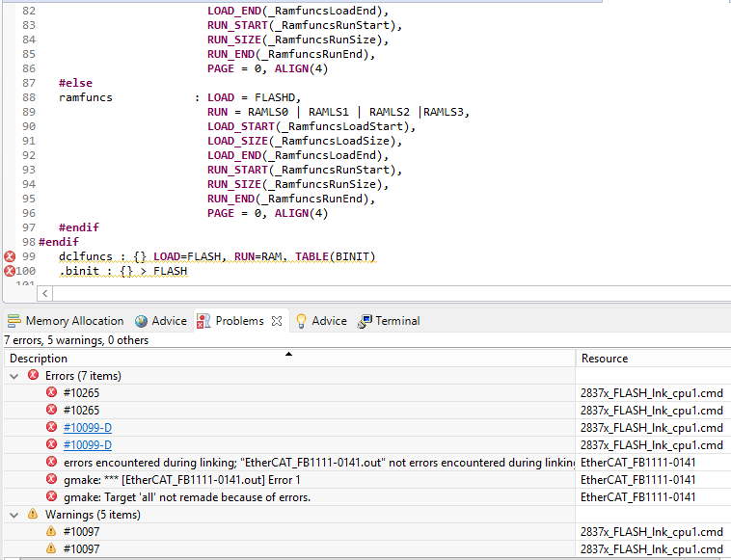Open the second #10099-D error link
Viewport: 731px width, 560px height.
88,445
